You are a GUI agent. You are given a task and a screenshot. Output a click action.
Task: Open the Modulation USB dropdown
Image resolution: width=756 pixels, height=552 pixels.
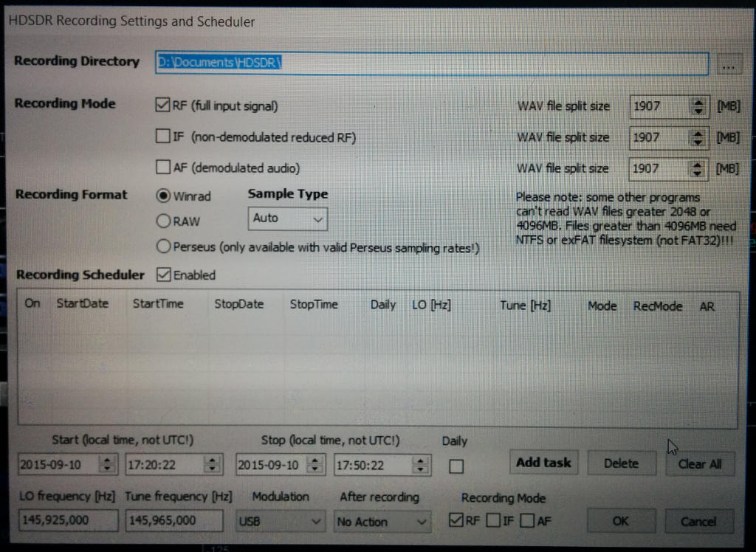click(280, 521)
